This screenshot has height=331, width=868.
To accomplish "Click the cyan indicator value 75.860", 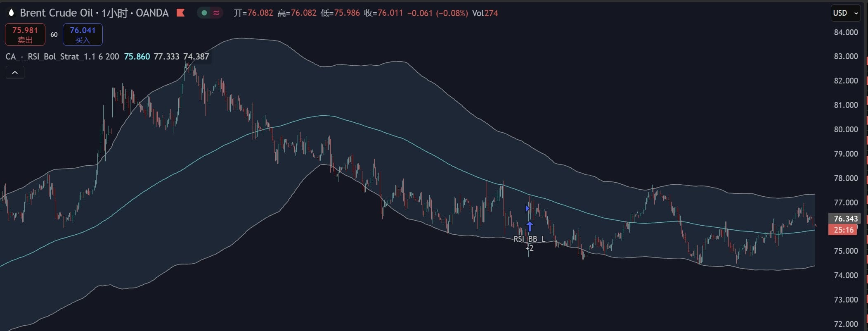I will [x=137, y=57].
